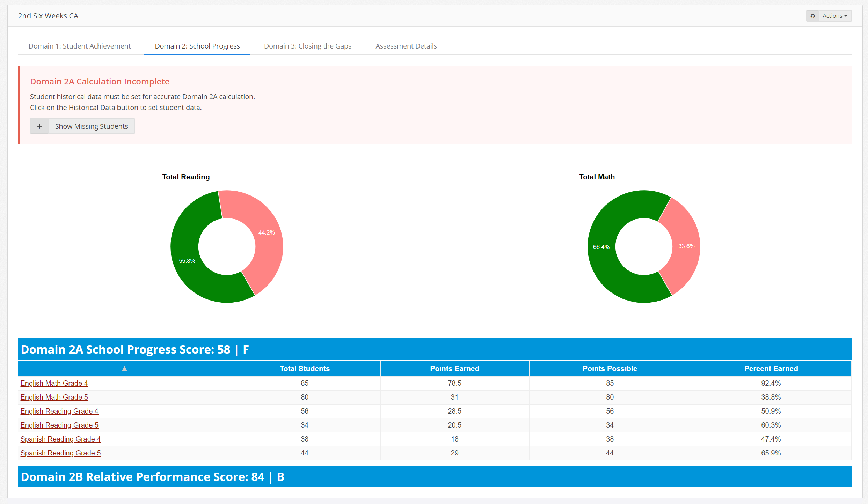Click the plus icon for missing students
Screen dimensions: 868x504
39,126
